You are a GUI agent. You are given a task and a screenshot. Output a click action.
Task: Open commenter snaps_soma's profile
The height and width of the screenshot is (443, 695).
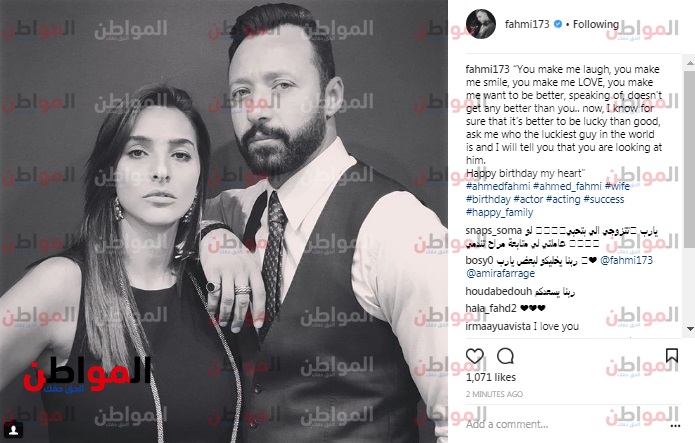493,231
